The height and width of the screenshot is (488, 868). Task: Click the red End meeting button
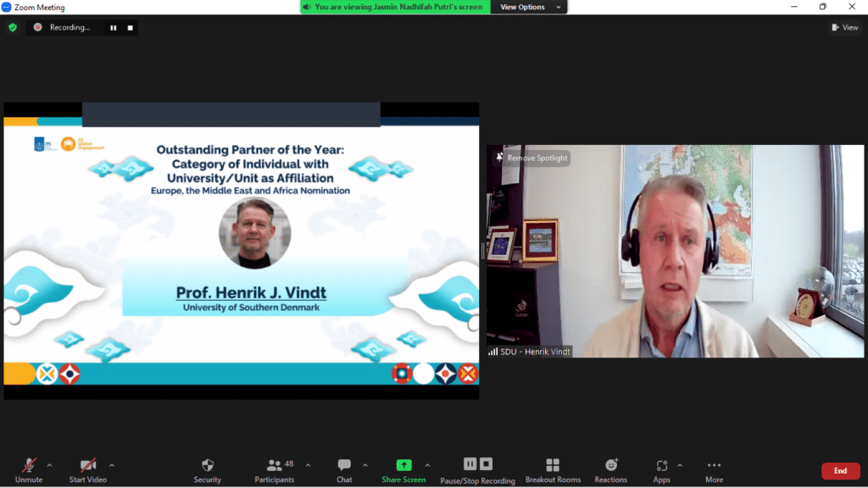[840, 471]
